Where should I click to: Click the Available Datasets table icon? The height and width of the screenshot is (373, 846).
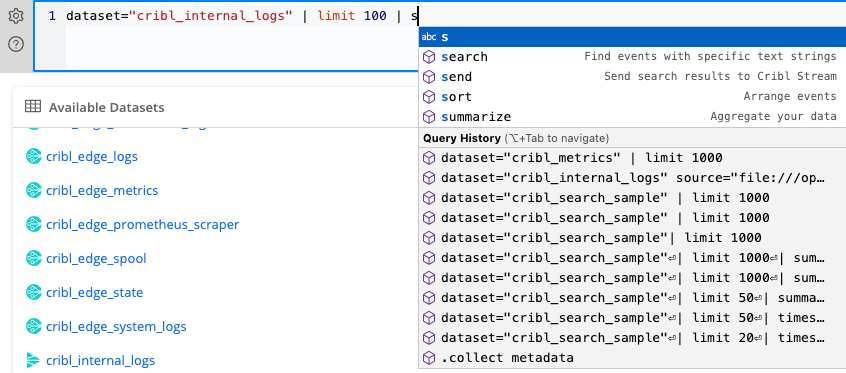[33, 106]
